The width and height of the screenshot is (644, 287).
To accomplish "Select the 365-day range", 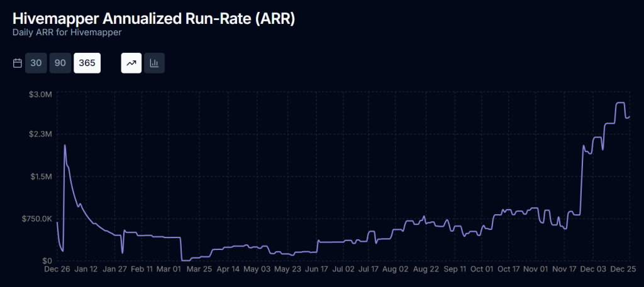I will click(x=87, y=63).
